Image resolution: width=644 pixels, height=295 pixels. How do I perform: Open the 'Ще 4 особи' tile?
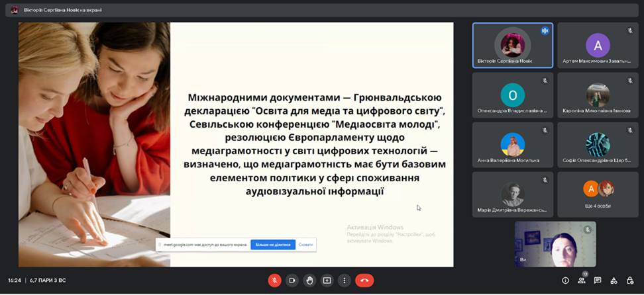pos(598,194)
